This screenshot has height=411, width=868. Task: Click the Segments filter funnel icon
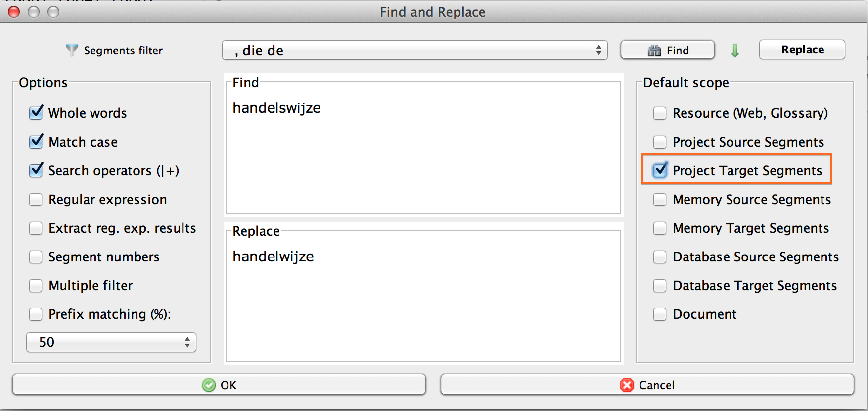click(x=72, y=50)
